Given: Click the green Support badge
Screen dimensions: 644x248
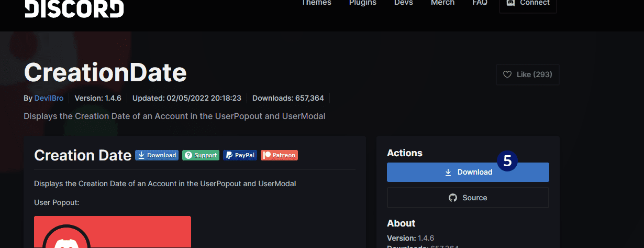Looking at the screenshot, I should click(201, 155).
